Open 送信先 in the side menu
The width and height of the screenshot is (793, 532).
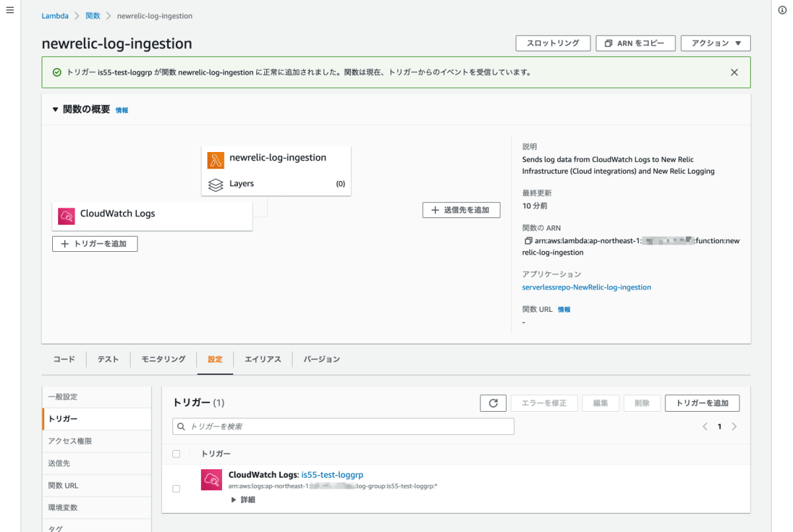pyautogui.click(x=96, y=463)
